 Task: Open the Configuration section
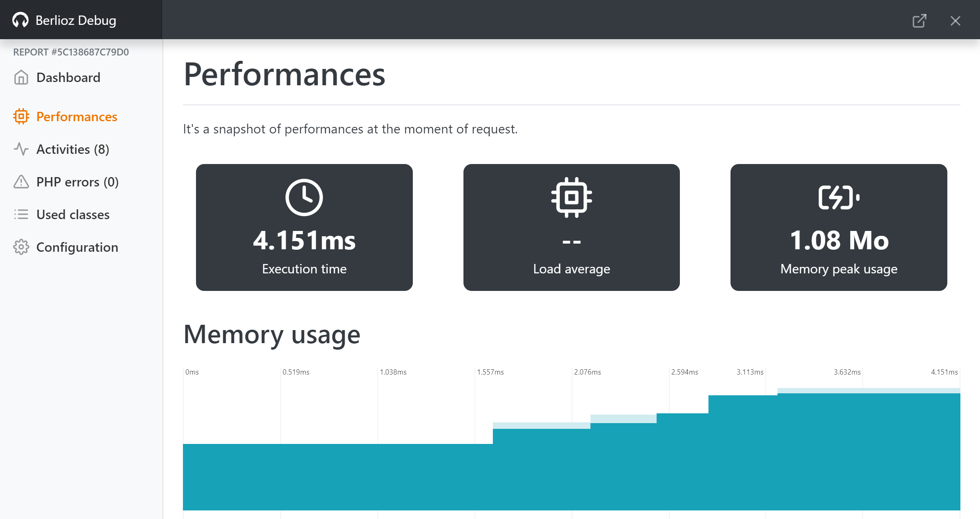click(77, 247)
